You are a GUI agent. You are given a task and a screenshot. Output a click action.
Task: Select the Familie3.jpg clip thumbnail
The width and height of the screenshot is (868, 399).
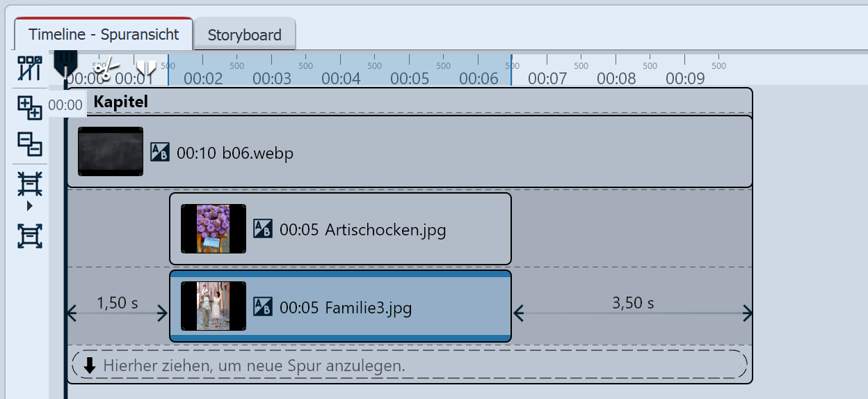point(213,306)
